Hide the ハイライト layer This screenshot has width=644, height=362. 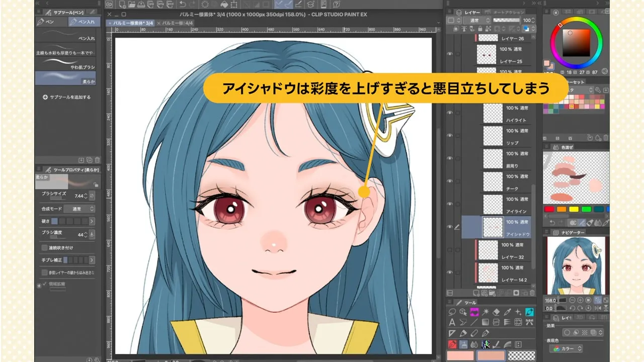450,113
